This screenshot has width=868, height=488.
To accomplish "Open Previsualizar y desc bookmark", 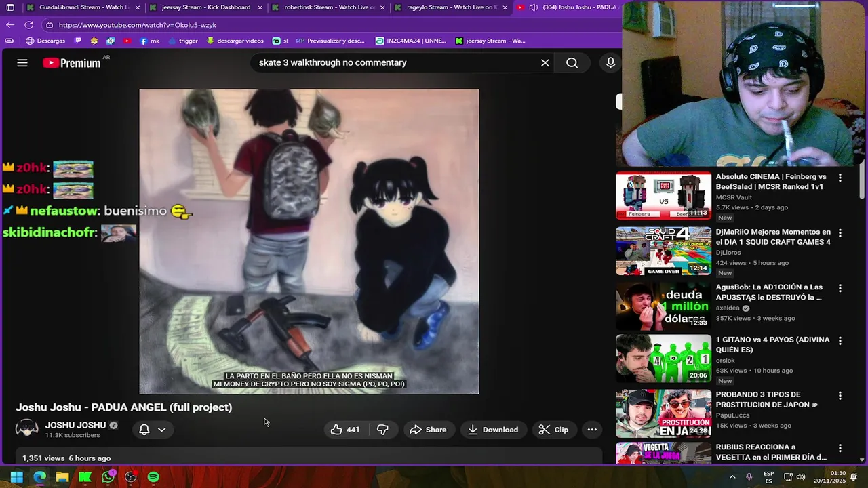I will [x=330, y=41].
